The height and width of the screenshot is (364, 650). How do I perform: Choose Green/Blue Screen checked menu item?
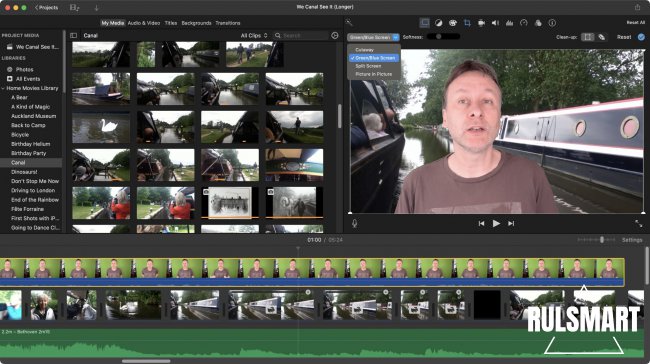374,58
